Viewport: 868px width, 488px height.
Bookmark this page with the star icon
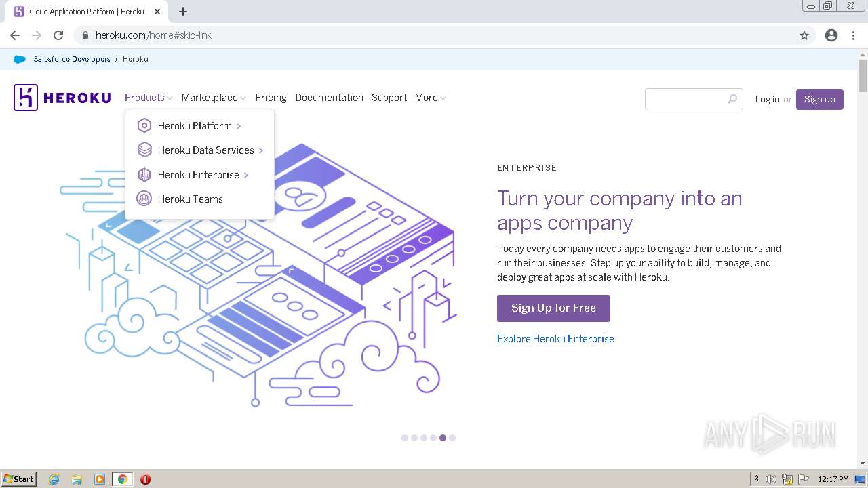coord(804,35)
